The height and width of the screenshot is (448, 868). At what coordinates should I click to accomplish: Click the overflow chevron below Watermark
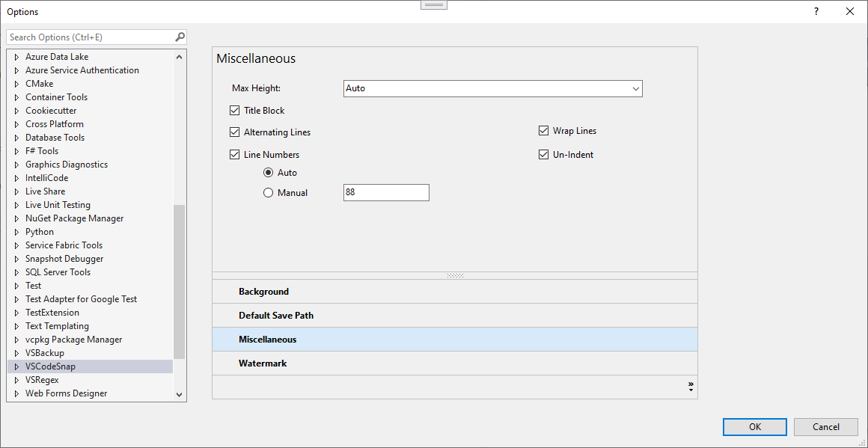690,387
